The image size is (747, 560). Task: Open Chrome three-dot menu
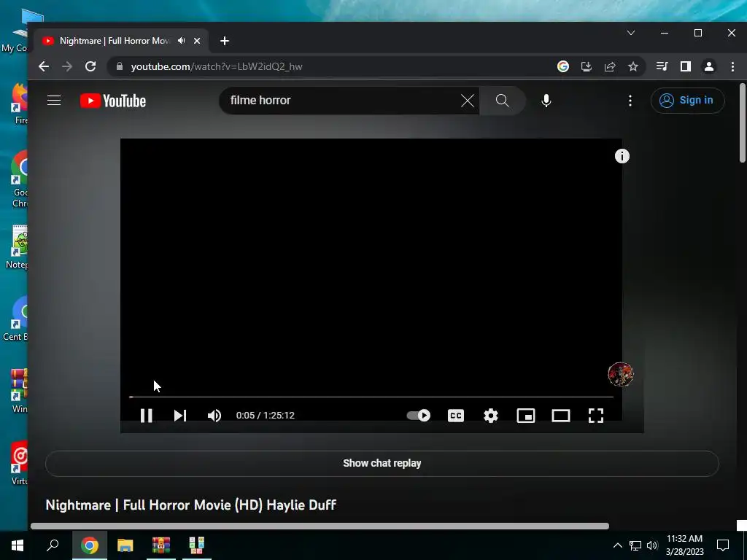pos(732,66)
